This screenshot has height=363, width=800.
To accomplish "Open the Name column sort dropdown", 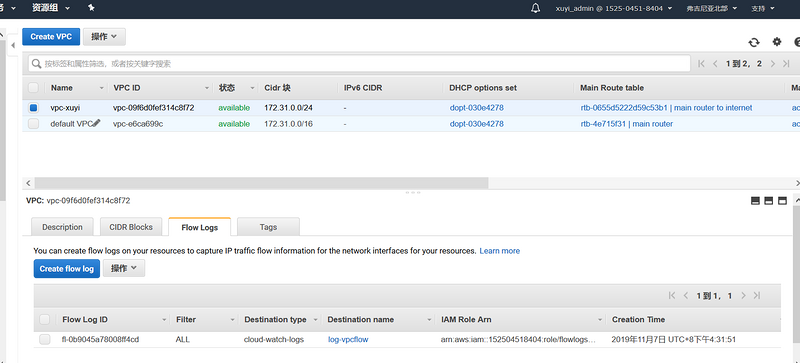I will (x=102, y=88).
